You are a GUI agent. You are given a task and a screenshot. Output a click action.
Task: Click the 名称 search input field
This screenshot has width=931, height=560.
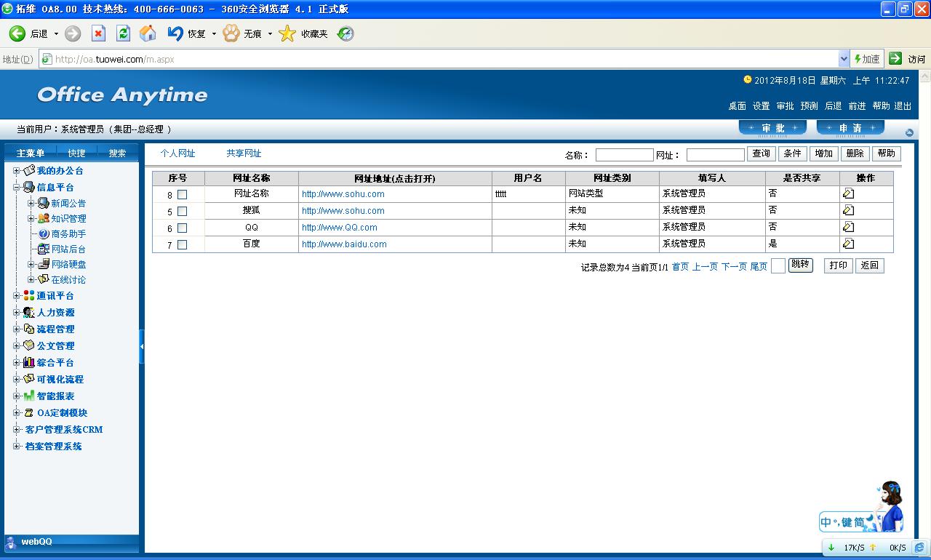click(x=624, y=155)
